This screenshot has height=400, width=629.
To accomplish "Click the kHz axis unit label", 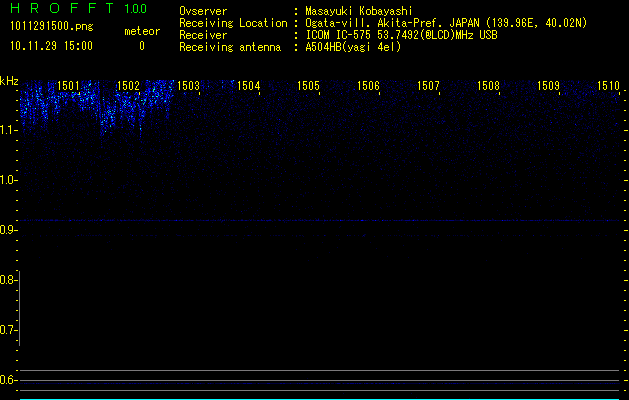I will pos(9,81).
